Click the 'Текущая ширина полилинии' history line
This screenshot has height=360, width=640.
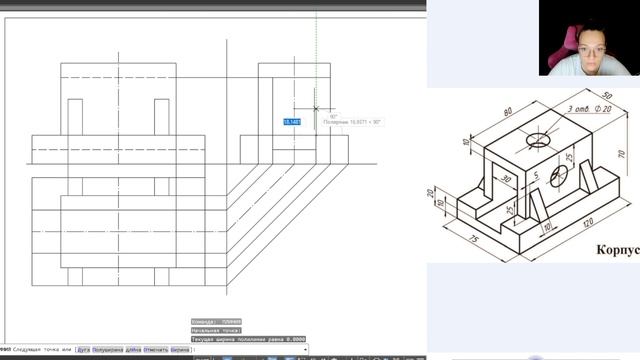[x=248, y=339]
